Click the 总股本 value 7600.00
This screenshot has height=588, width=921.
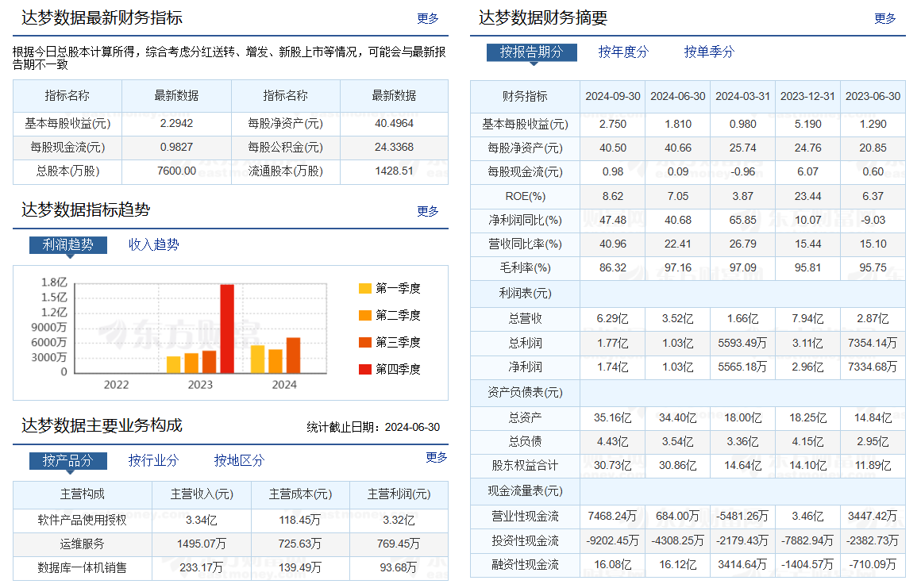[x=177, y=171]
